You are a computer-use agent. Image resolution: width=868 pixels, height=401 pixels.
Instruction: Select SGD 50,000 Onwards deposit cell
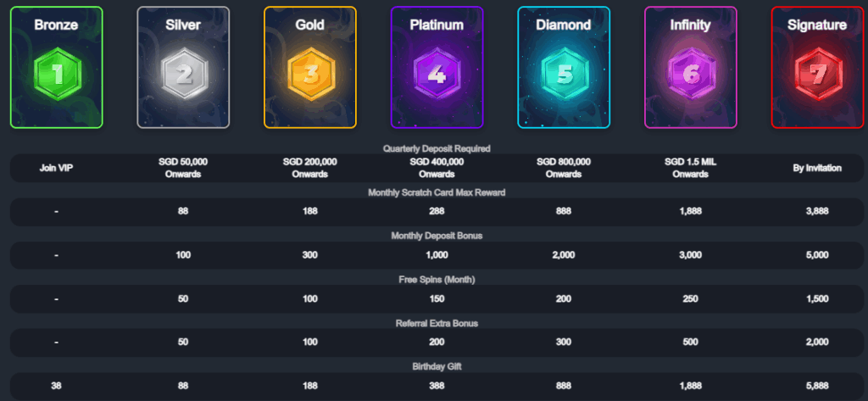[x=183, y=168]
